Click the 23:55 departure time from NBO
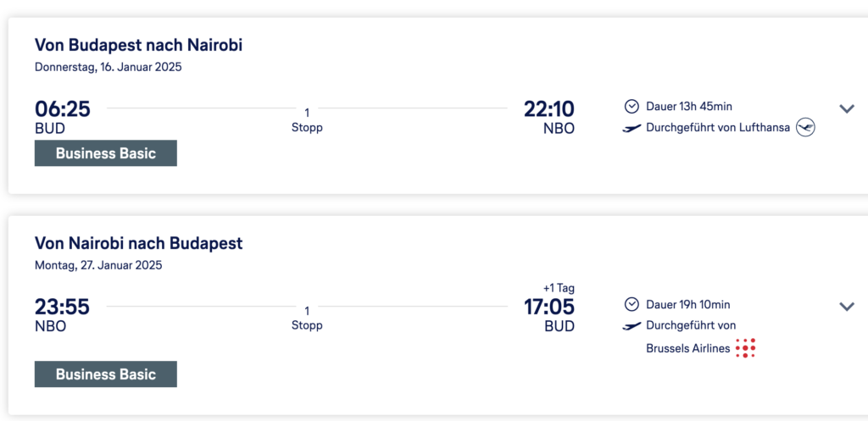The image size is (868, 421). [x=62, y=307]
